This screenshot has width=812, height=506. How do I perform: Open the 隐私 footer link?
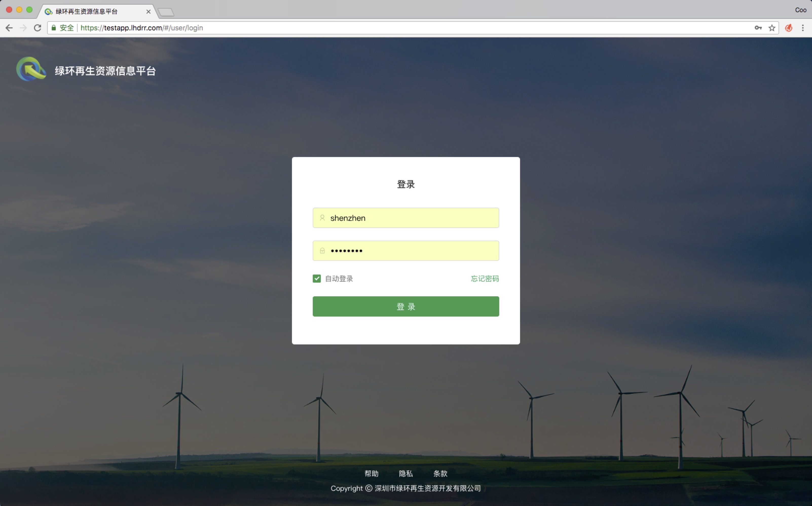[x=405, y=474]
